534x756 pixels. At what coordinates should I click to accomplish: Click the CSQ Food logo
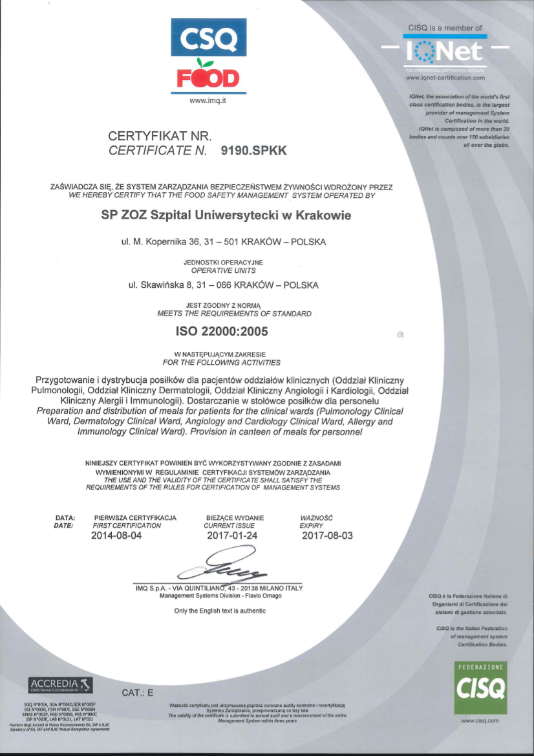(208, 56)
